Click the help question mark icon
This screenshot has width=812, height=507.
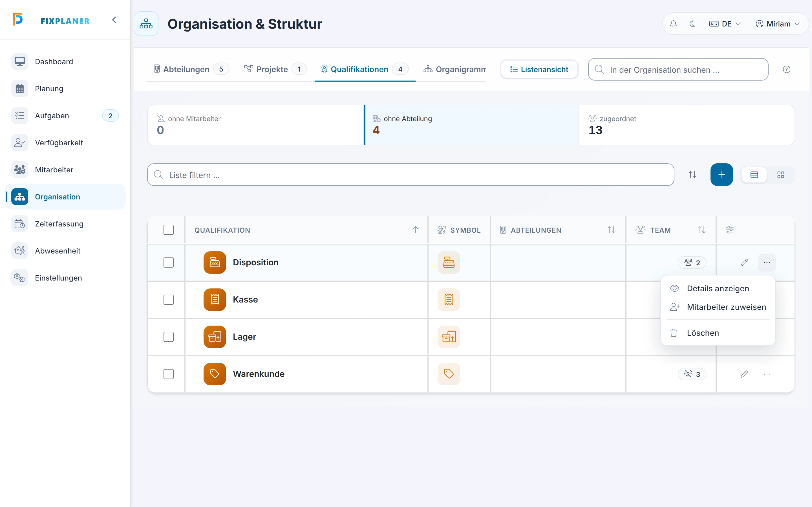[787, 69]
